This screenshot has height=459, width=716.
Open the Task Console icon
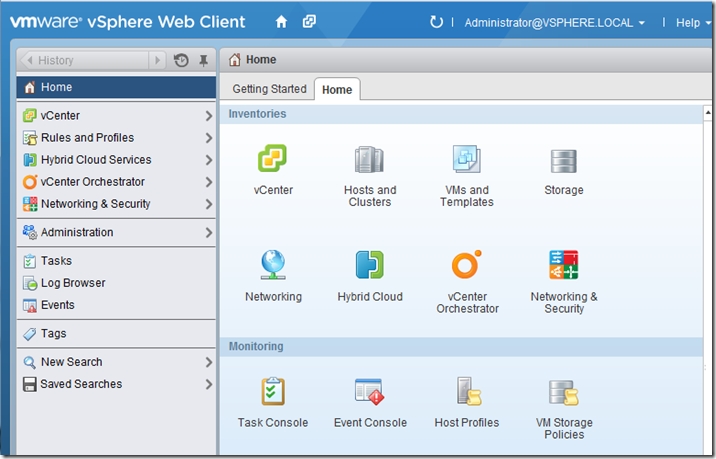(273, 391)
